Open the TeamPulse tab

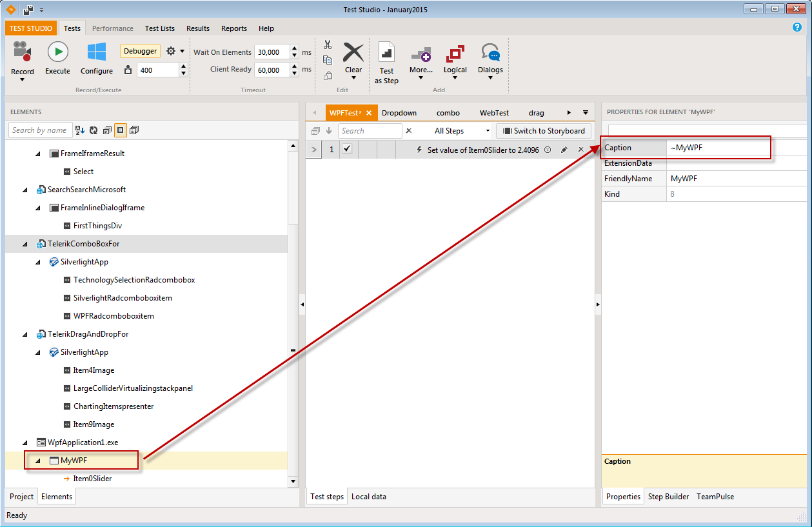[x=715, y=497]
